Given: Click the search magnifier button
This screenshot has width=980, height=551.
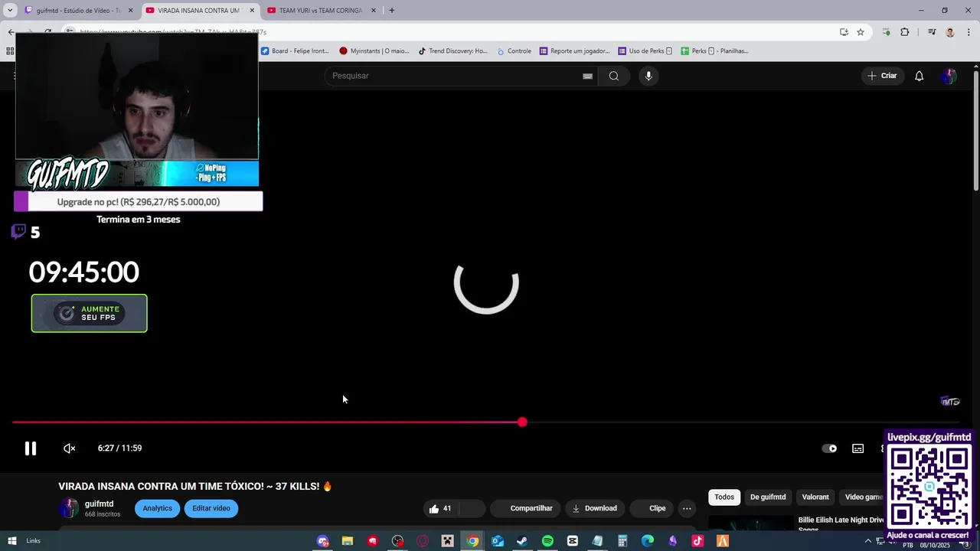Looking at the screenshot, I should 613,76.
